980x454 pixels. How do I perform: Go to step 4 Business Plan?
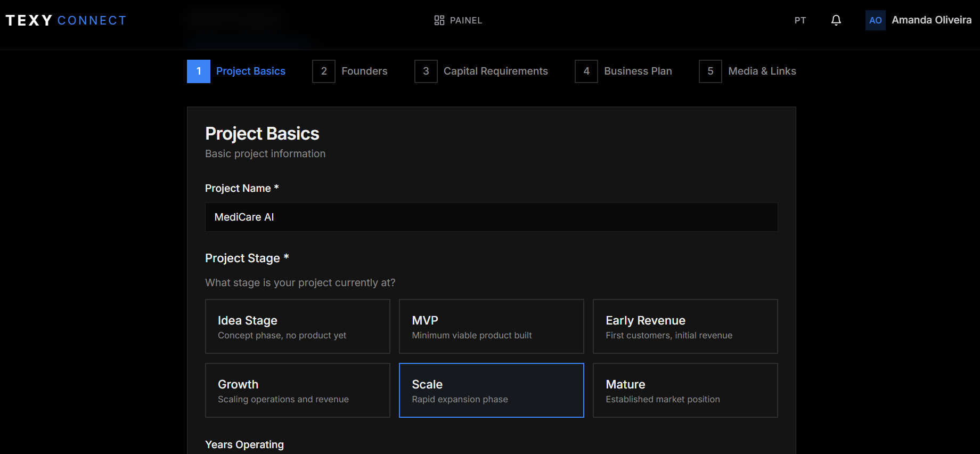point(624,71)
